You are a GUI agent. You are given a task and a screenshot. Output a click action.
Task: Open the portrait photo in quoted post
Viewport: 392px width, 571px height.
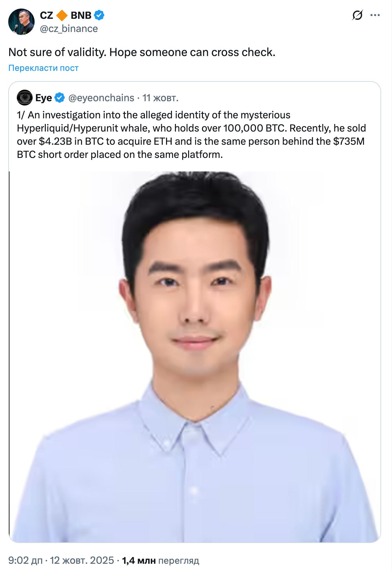click(195, 357)
